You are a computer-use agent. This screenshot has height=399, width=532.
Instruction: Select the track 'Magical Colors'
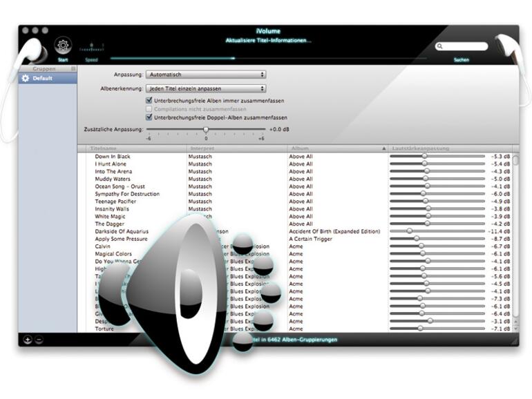(x=113, y=254)
